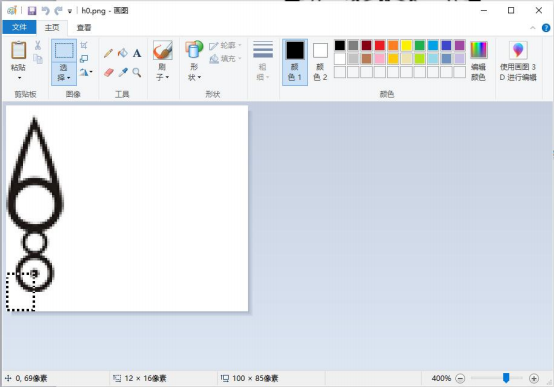This screenshot has width=554, height=387.
Task: Switch to the View tab
Action: point(84,28)
